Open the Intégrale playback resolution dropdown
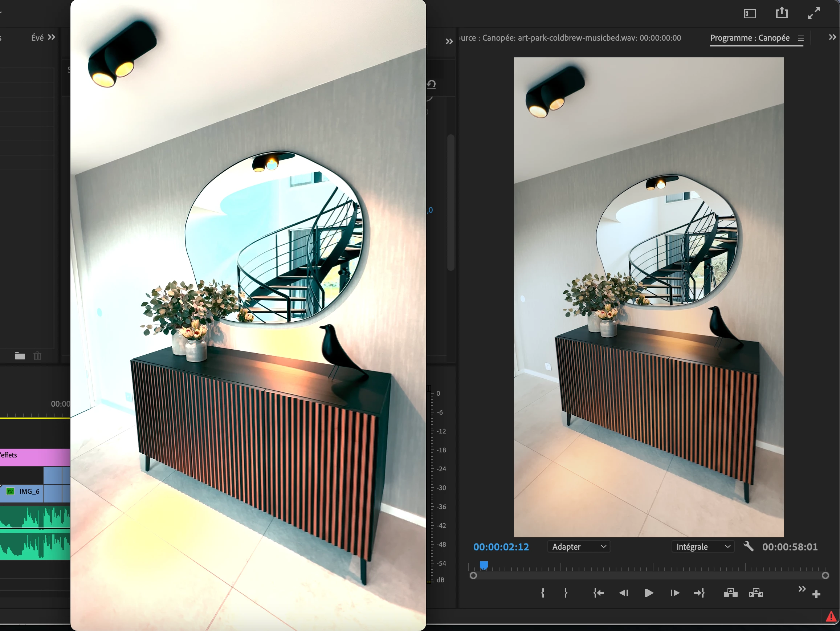Image resolution: width=840 pixels, height=631 pixels. [702, 547]
